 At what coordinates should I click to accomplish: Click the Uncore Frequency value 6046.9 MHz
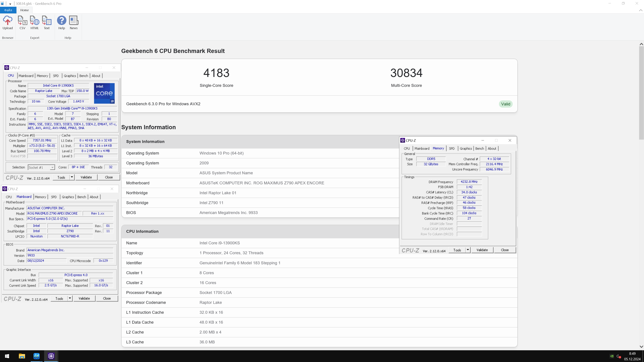click(494, 169)
